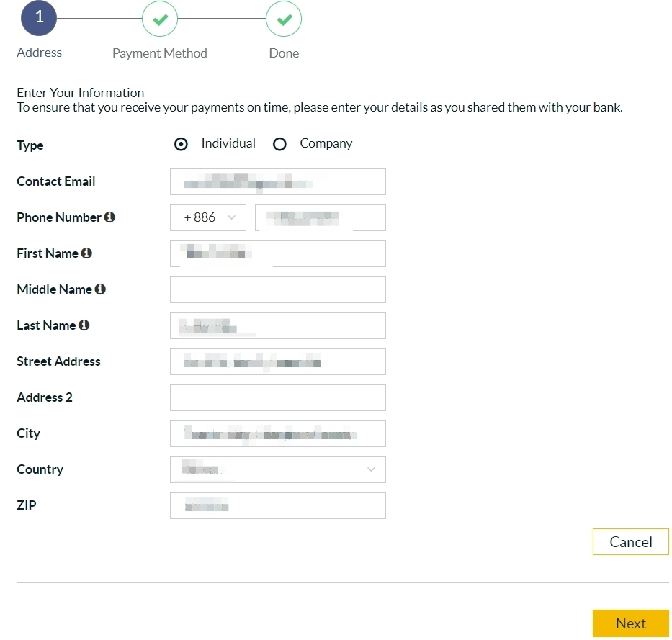The image size is (672, 640).
Task: Click the Payment Method step label
Action: tap(160, 53)
